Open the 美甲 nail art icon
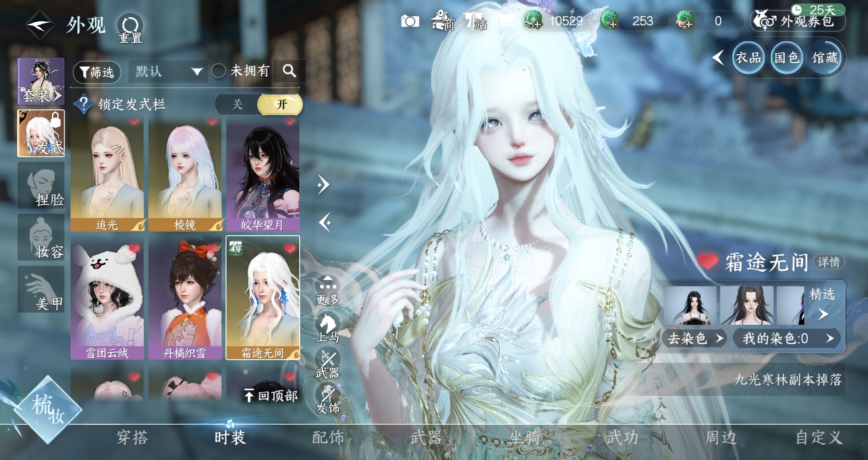This screenshot has height=460, width=868. click(x=42, y=289)
